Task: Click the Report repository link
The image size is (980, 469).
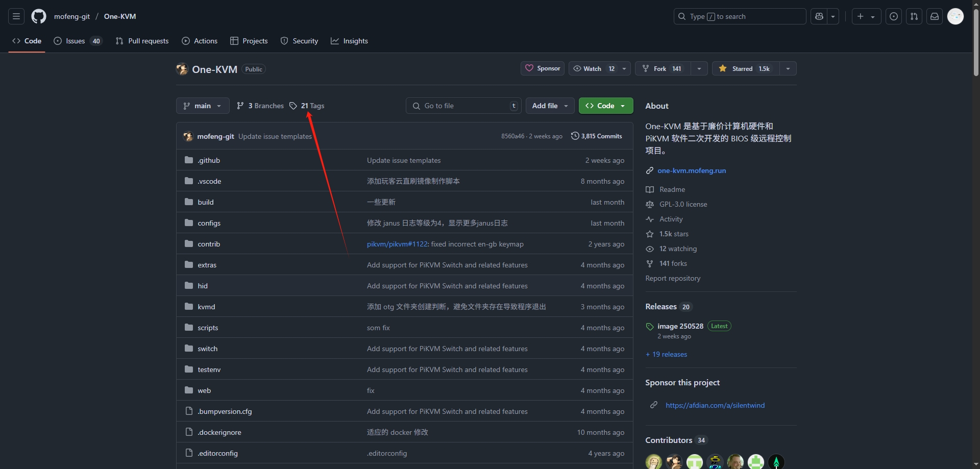Action: click(673, 278)
